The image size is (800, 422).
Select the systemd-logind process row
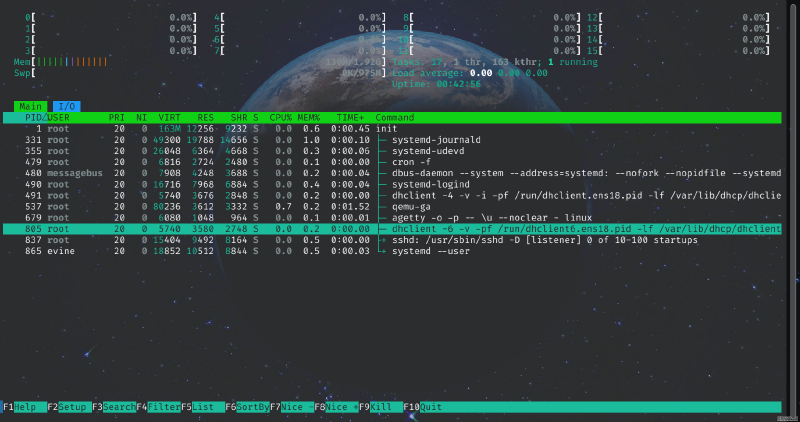point(392,184)
